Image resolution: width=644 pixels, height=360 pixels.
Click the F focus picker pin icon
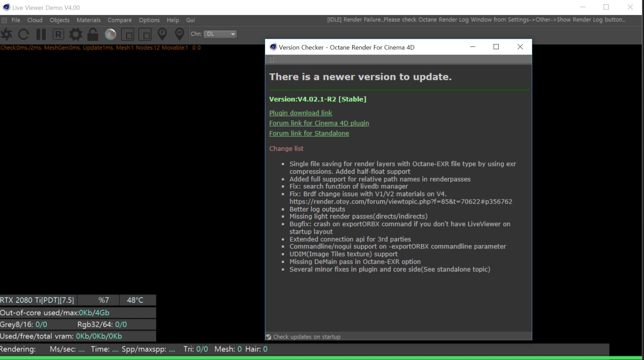pos(162,34)
